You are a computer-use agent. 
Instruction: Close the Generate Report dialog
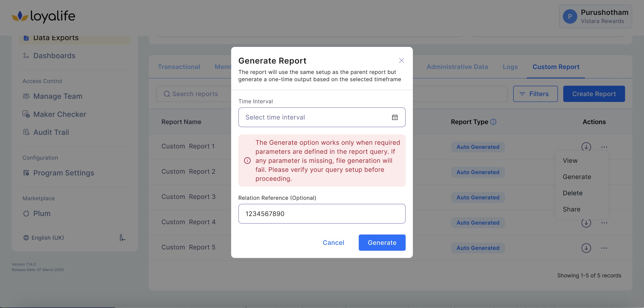[401, 60]
